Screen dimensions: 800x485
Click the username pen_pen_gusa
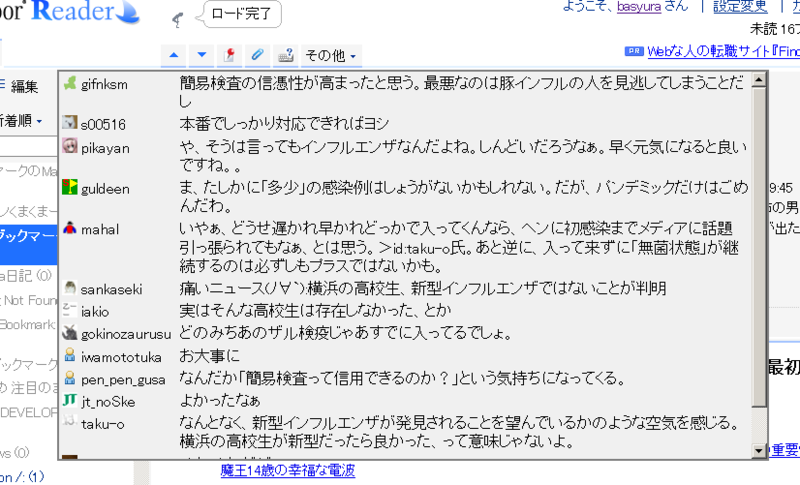click(x=123, y=379)
